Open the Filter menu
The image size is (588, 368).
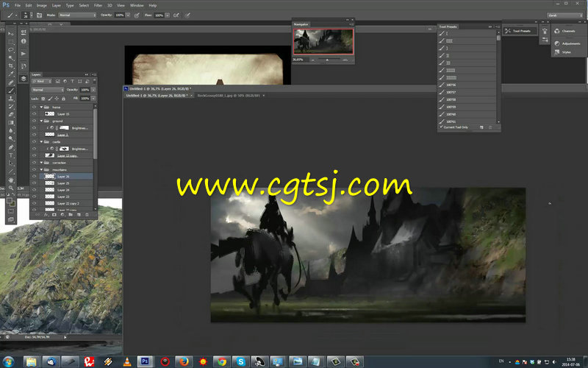click(x=98, y=5)
